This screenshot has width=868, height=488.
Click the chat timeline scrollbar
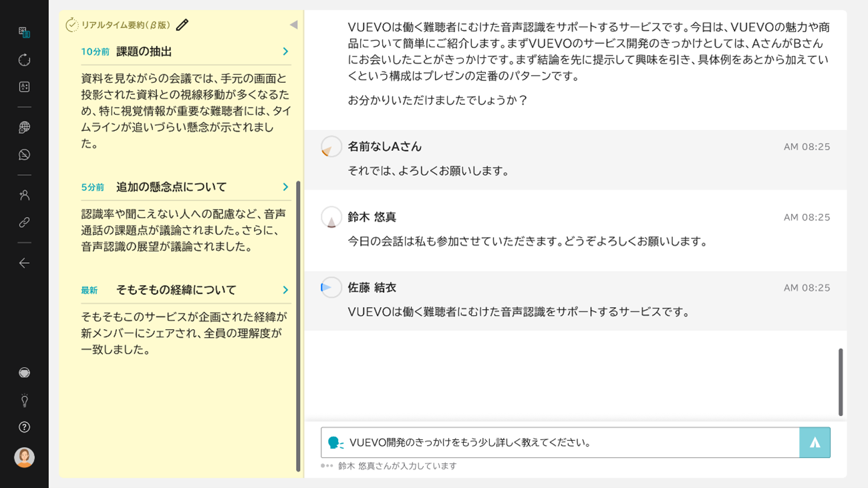click(x=841, y=382)
